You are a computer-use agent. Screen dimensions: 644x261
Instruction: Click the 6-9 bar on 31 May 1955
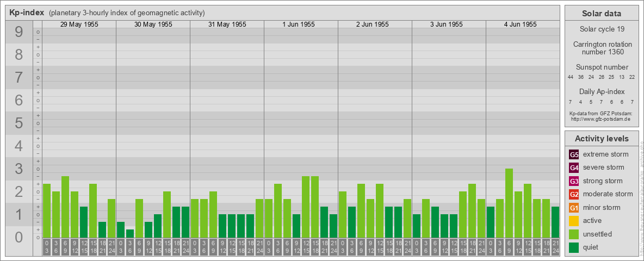pyautogui.click(x=213, y=214)
